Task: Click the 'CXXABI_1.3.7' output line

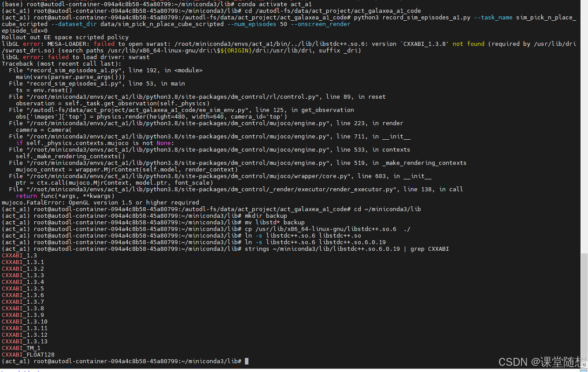Action: 23,302
